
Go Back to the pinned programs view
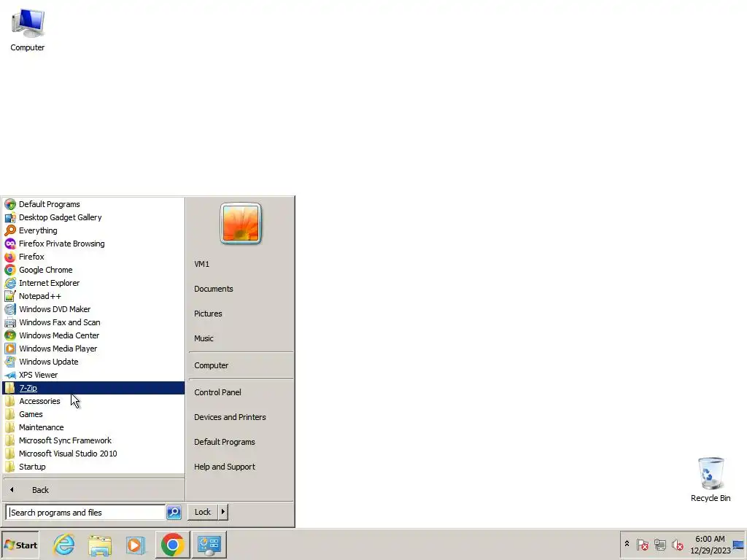click(x=93, y=490)
